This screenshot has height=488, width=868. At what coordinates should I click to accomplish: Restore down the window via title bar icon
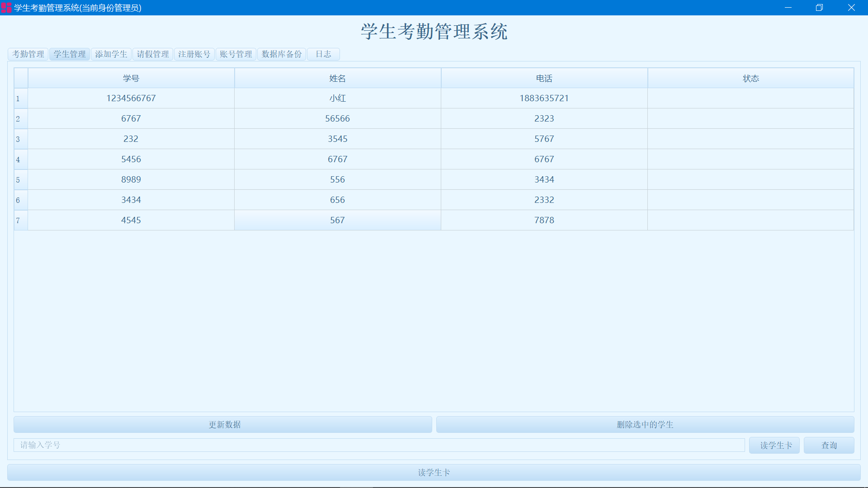point(819,8)
